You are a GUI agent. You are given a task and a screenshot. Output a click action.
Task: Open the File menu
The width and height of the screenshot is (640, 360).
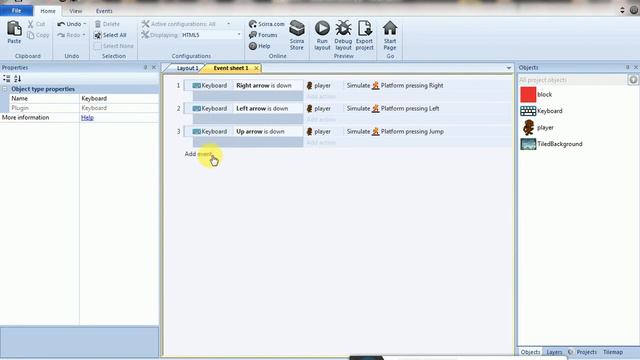pyautogui.click(x=16, y=11)
